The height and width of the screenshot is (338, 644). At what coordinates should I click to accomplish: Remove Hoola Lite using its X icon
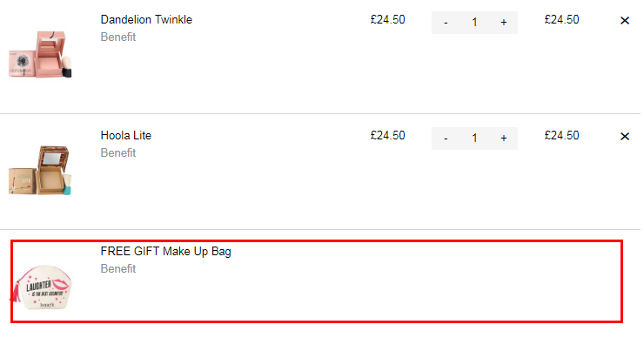pyautogui.click(x=625, y=137)
